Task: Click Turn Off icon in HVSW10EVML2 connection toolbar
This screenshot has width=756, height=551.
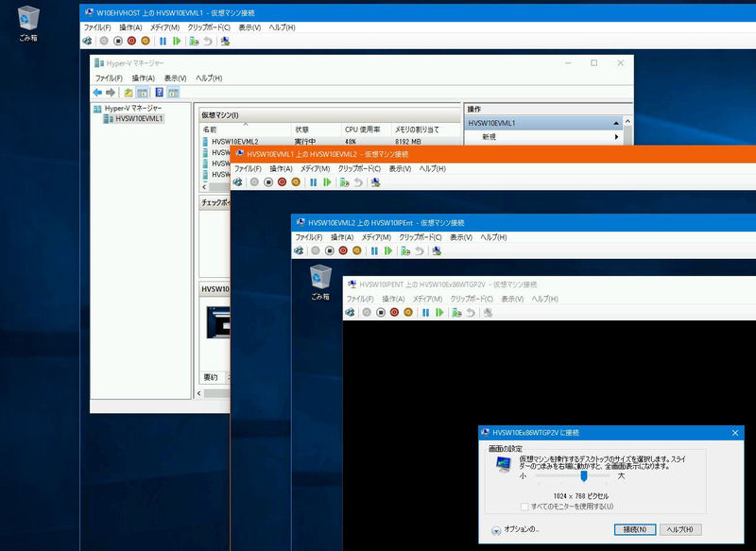Action: pyautogui.click(x=268, y=181)
